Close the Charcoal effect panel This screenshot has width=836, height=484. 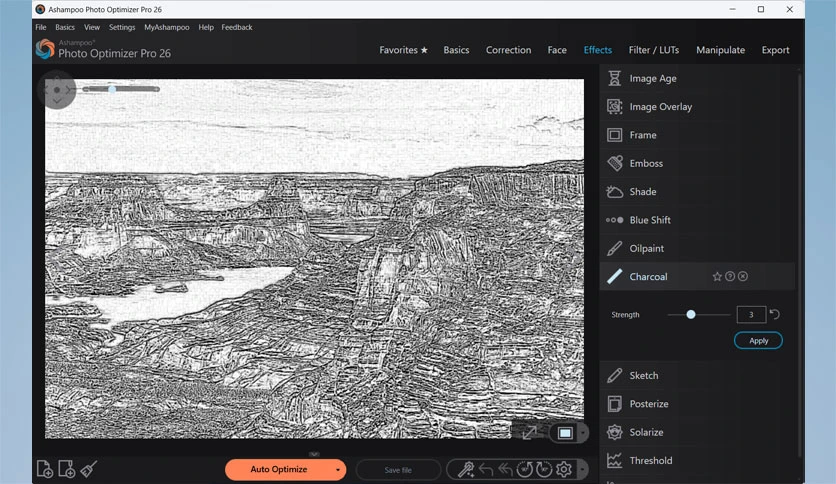[x=743, y=276]
